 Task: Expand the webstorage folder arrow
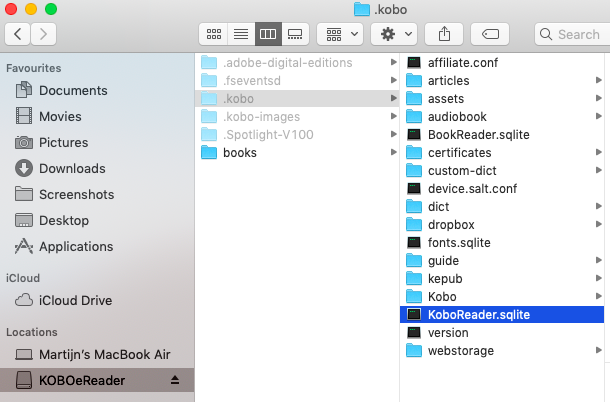pyautogui.click(x=598, y=350)
